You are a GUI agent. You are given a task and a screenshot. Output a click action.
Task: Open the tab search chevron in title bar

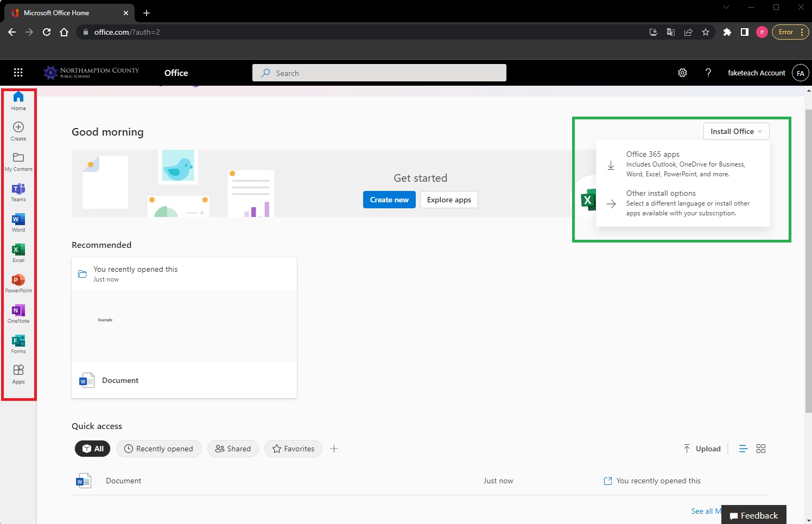click(x=726, y=7)
